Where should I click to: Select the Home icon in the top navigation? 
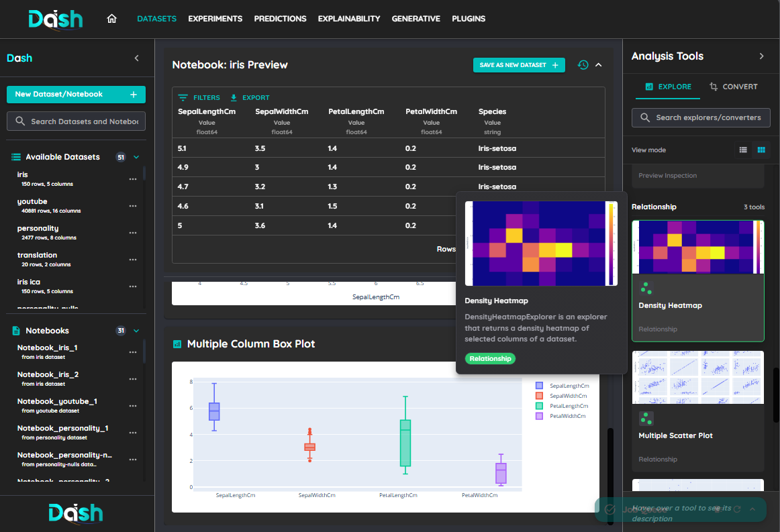coord(111,19)
